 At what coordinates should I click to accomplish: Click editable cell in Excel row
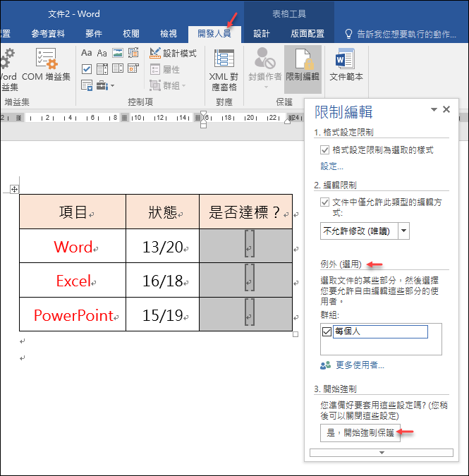pos(245,280)
